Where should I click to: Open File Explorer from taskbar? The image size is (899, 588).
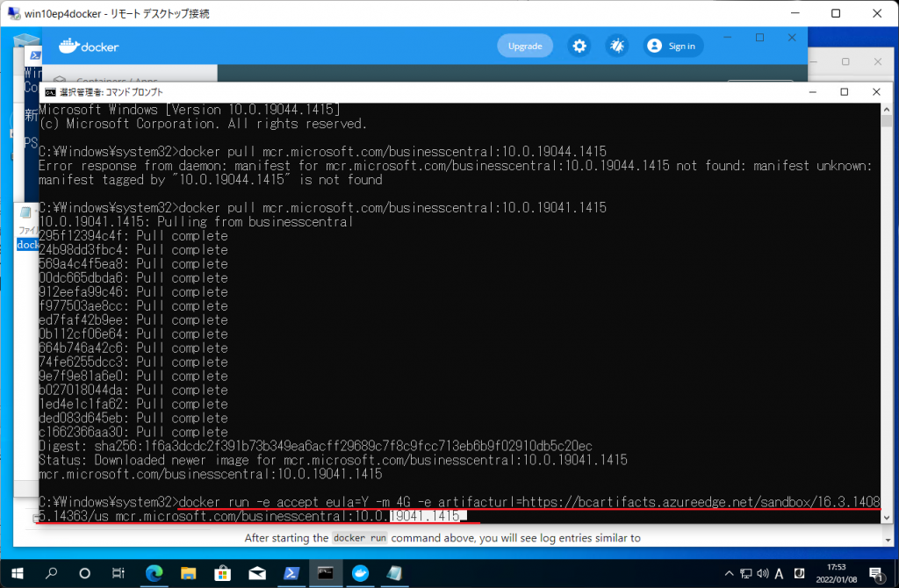pyautogui.click(x=188, y=573)
